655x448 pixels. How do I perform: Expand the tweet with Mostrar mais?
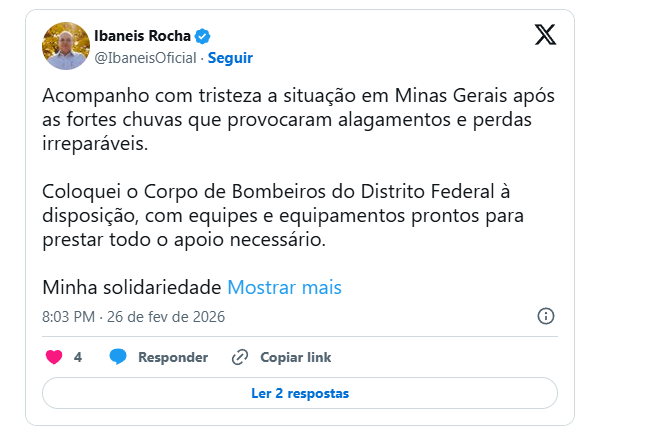[x=285, y=287]
